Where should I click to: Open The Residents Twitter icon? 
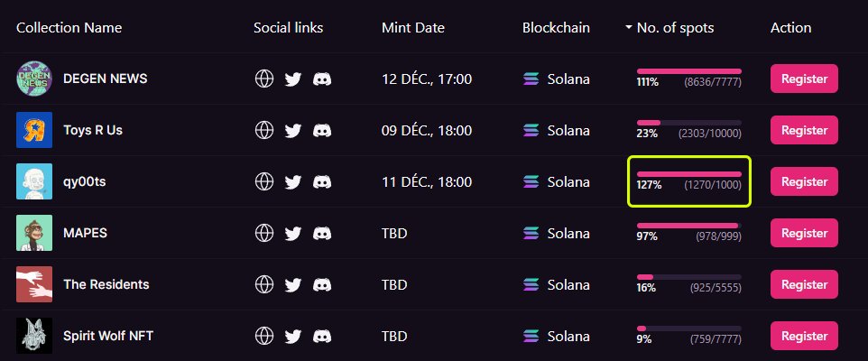[x=293, y=285]
